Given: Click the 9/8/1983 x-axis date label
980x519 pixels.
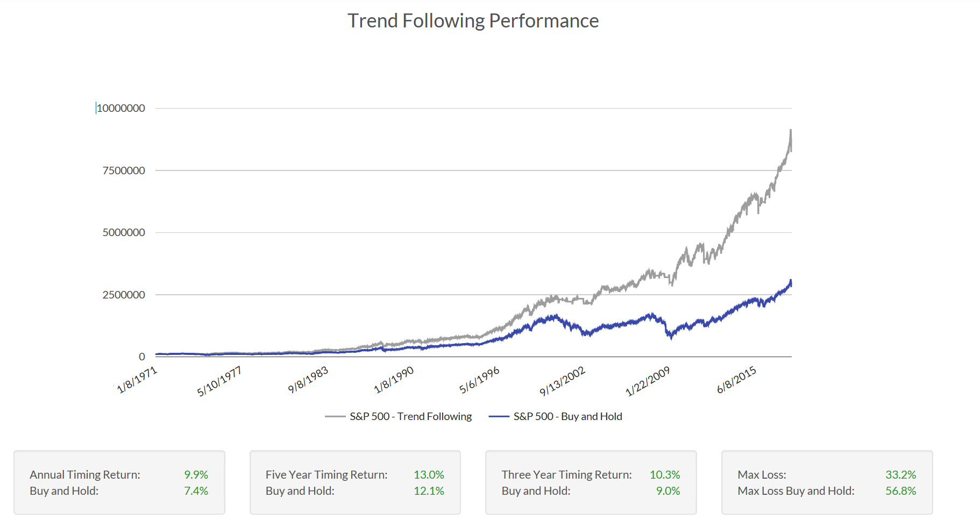Looking at the screenshot, I should 308,380.
